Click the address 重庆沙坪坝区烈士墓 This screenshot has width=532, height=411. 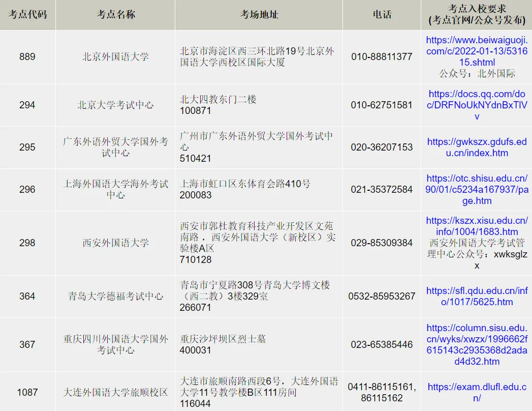[x=223, y=339]
